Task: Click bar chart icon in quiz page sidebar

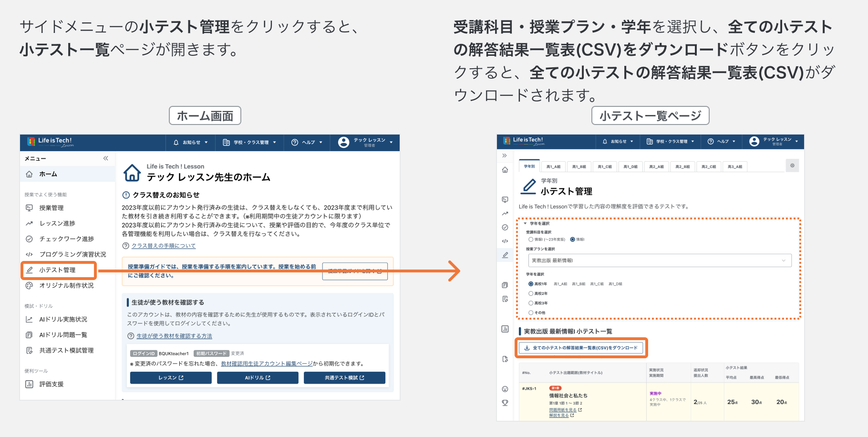Action: click(505, 329)
